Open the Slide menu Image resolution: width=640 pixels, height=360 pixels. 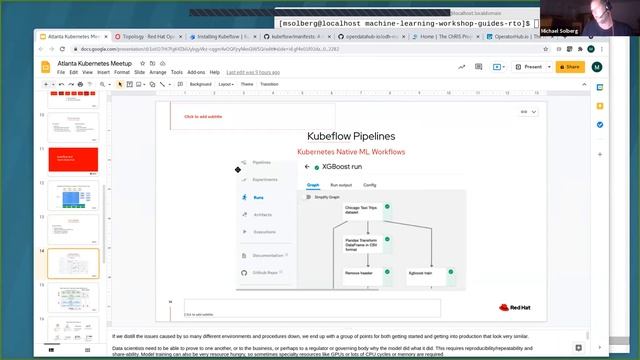pos(140,72)
